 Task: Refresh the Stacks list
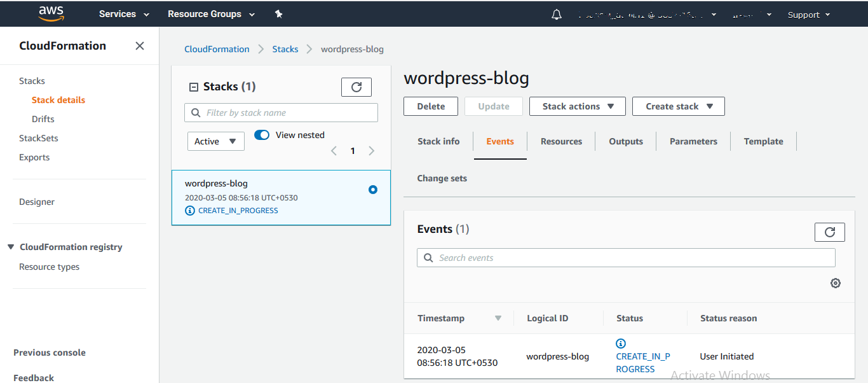[356, 87]
